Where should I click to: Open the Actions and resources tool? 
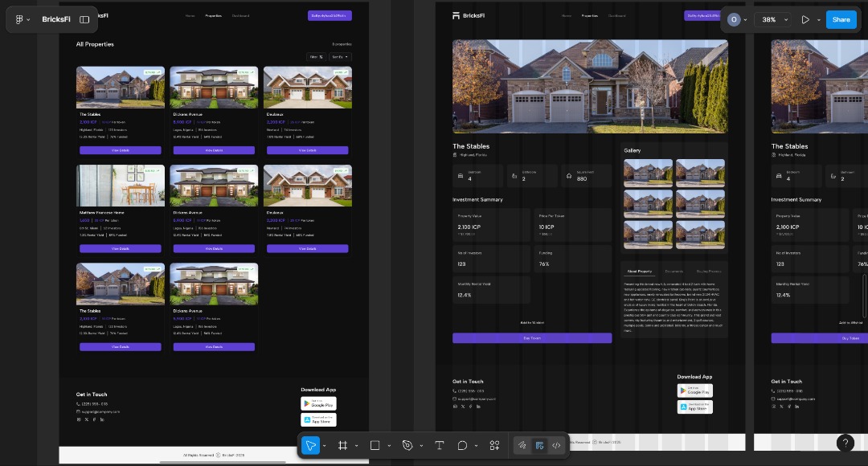(494, 446)
